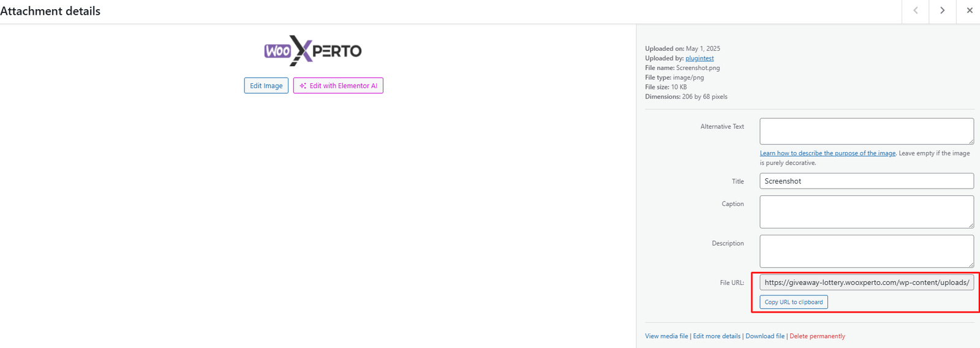Viewport: 980px width, 348px height.
Task: Grab the Caption box resize handle
Action: pyautogui.click(x=971, y=225)
